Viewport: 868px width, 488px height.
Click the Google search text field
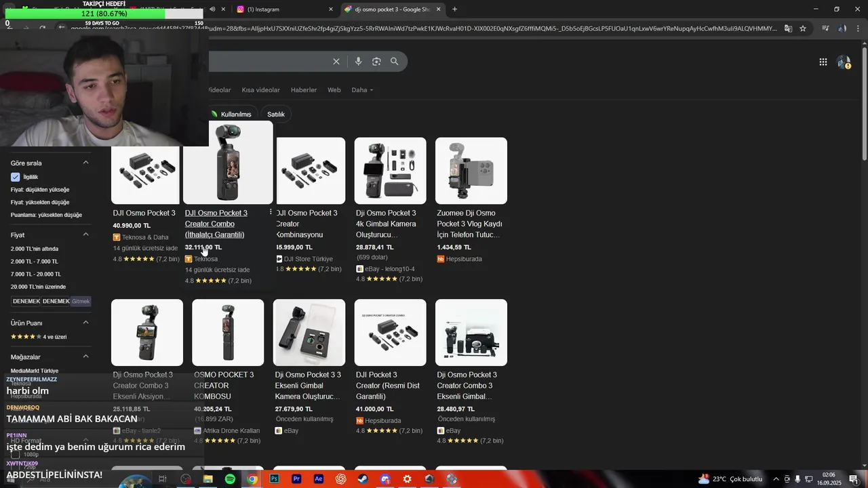point(268,62)
